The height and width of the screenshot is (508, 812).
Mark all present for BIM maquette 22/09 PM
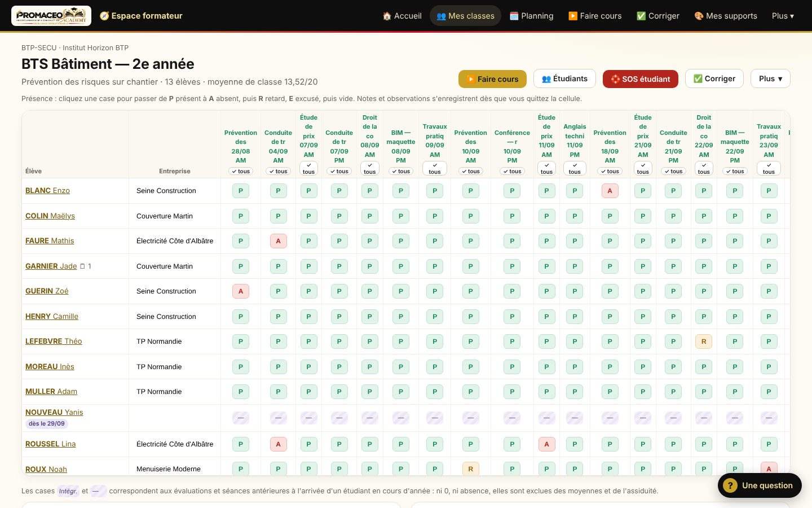pos(735,172)
